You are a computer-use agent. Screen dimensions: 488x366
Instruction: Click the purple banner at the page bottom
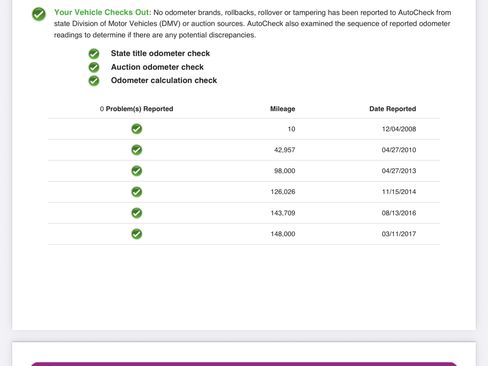click(244, 364)
